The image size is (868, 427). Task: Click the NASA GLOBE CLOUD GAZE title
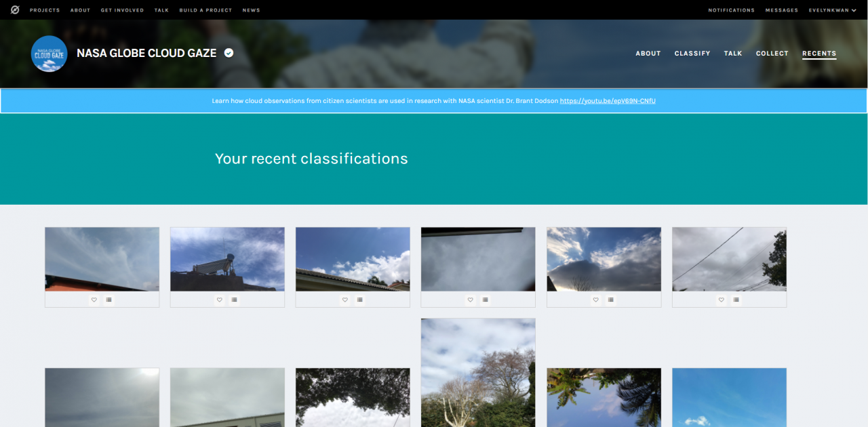146,53
